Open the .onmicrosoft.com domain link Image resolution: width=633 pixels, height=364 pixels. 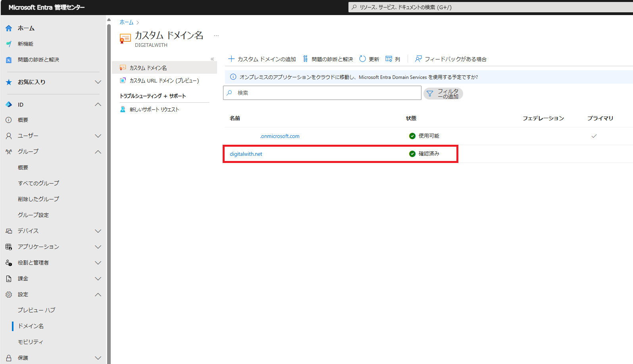point(280,136)
